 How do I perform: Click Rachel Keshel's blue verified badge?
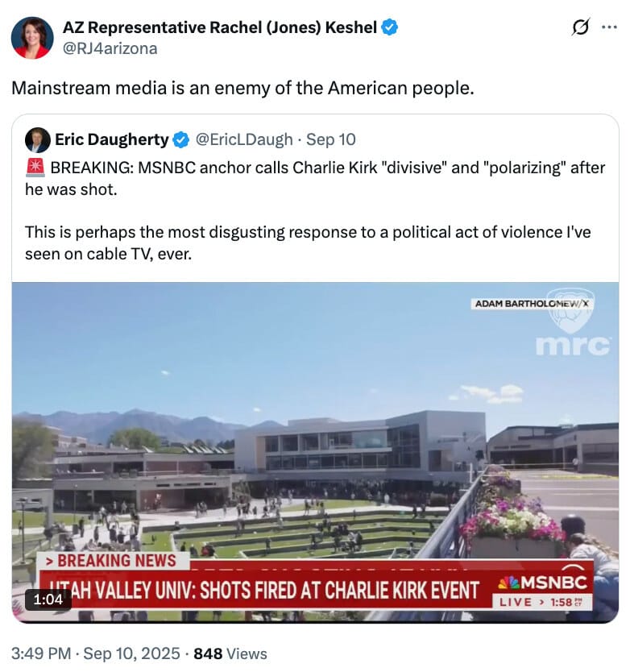(390, 27)
